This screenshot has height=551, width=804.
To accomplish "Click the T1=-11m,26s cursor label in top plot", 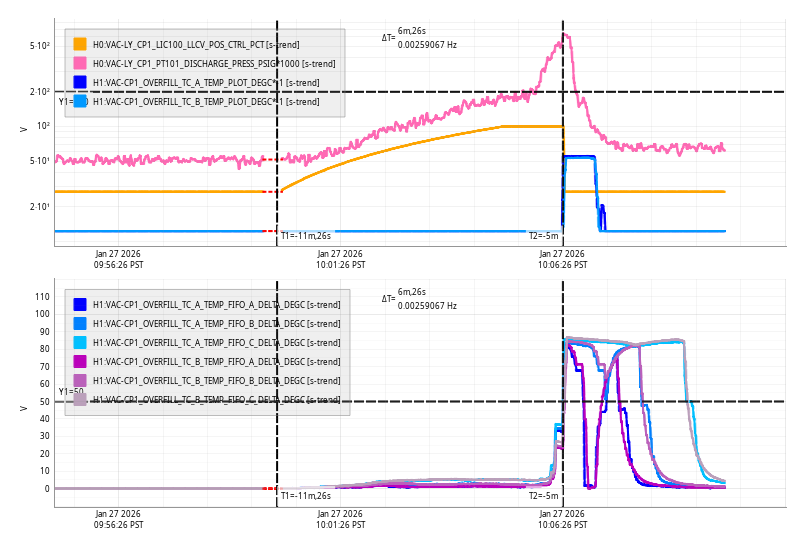I will click(305, 236).
